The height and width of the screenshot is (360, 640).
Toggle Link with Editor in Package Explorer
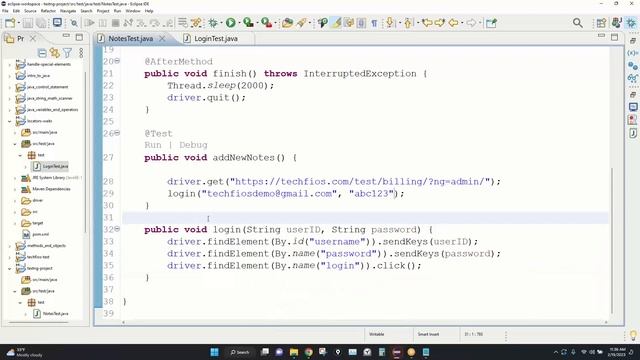click(x=55, y=53)
